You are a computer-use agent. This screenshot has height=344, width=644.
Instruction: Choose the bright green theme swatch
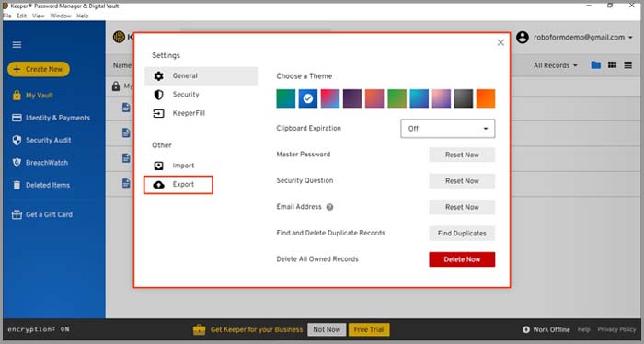coord(397,98)
